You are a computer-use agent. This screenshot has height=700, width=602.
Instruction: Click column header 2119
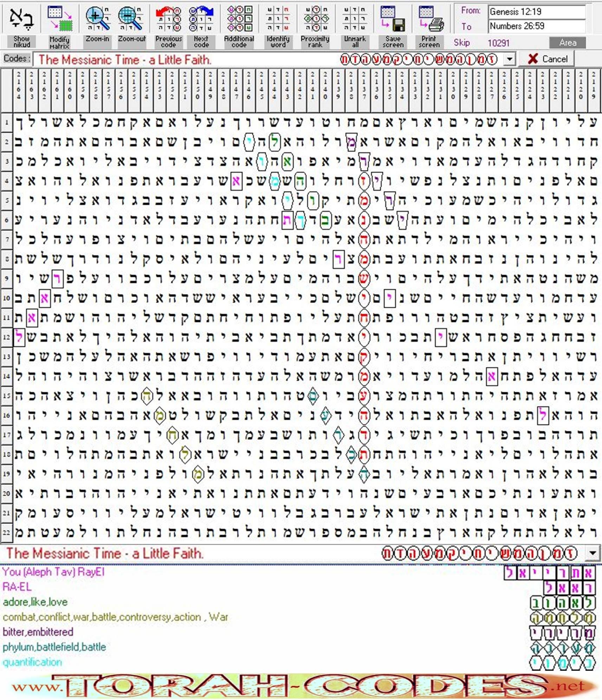tap(594, 90)
